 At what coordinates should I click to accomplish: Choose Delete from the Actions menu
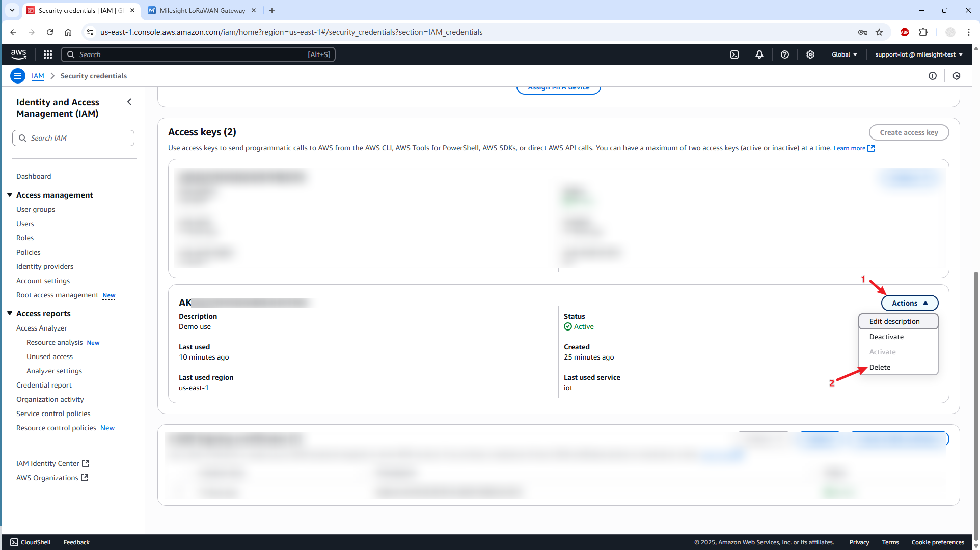[x=880, y=367]
